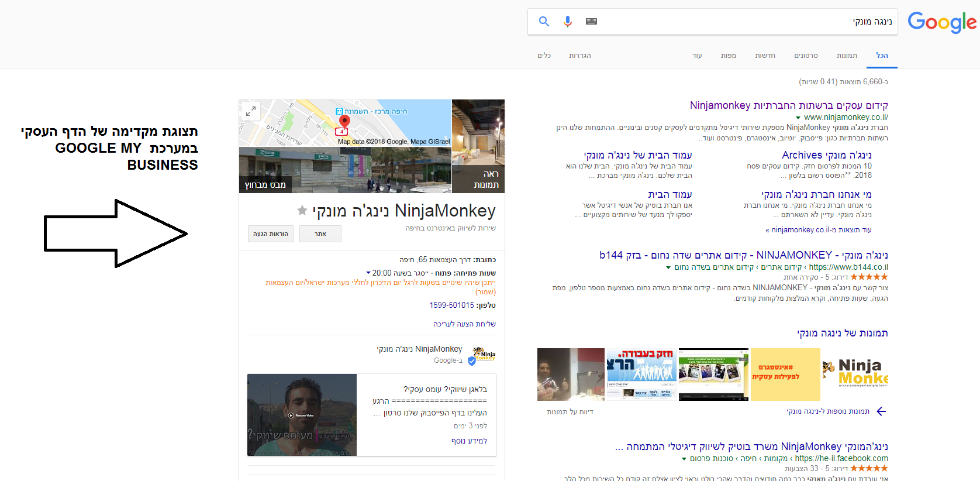Viewport: 980px width, 481px height.
Task: Open the הגדרות search settings
Action: (579, 56)
